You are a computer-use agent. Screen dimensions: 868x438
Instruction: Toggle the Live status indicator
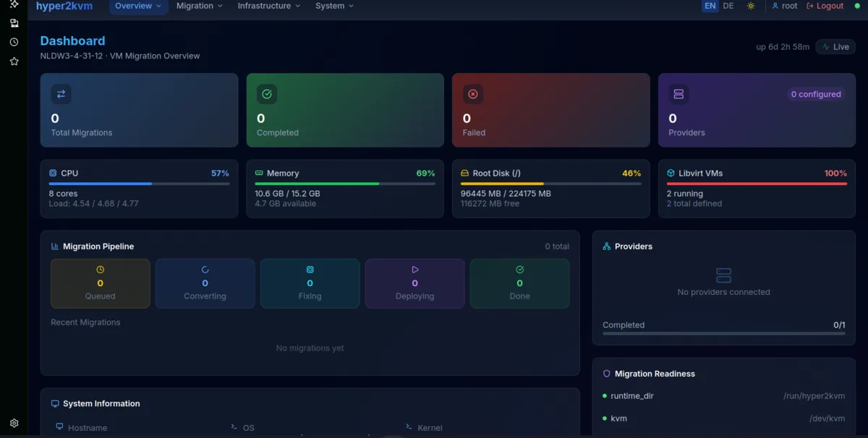[835, 46]
